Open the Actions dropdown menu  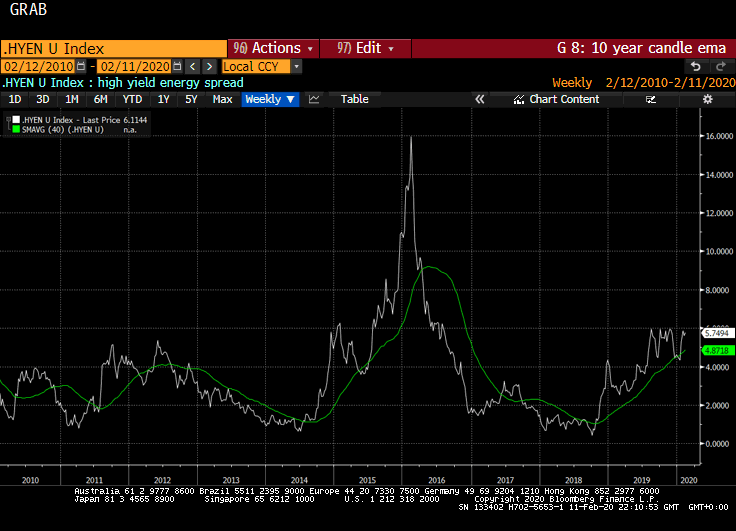click(274, 48)
